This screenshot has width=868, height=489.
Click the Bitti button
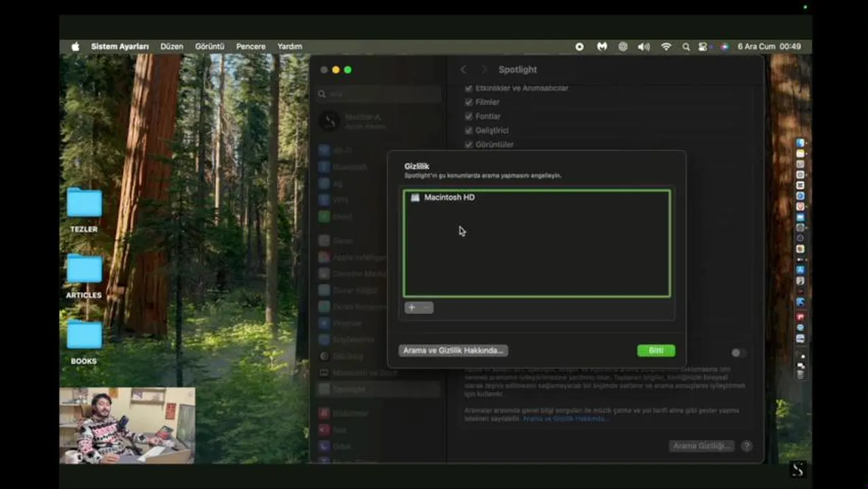click(x=656, y=350)
